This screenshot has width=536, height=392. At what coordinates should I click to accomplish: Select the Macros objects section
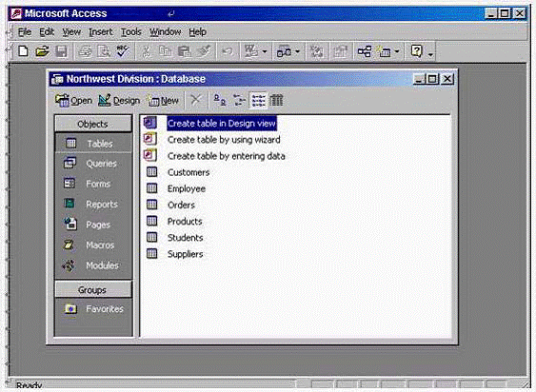(x=93, y=245)
